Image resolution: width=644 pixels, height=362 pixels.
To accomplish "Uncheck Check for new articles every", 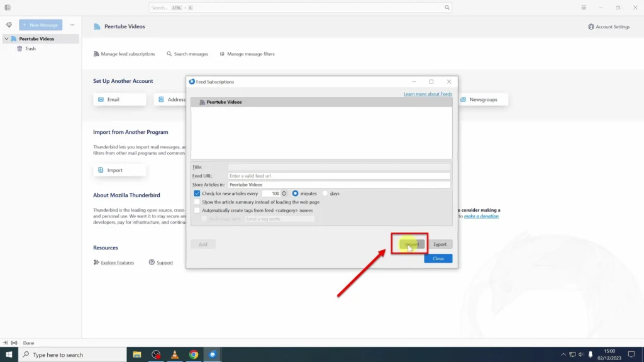I will pos(197,194).
